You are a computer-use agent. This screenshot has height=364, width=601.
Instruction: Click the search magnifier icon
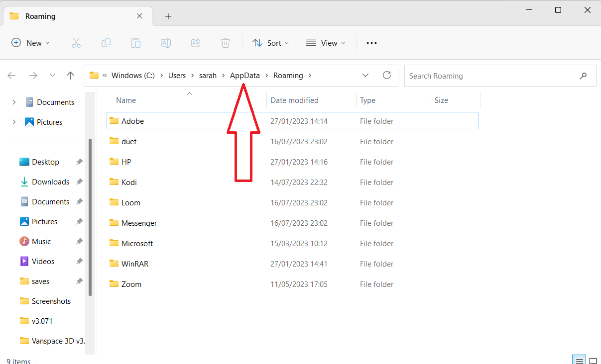pos(584,76)
